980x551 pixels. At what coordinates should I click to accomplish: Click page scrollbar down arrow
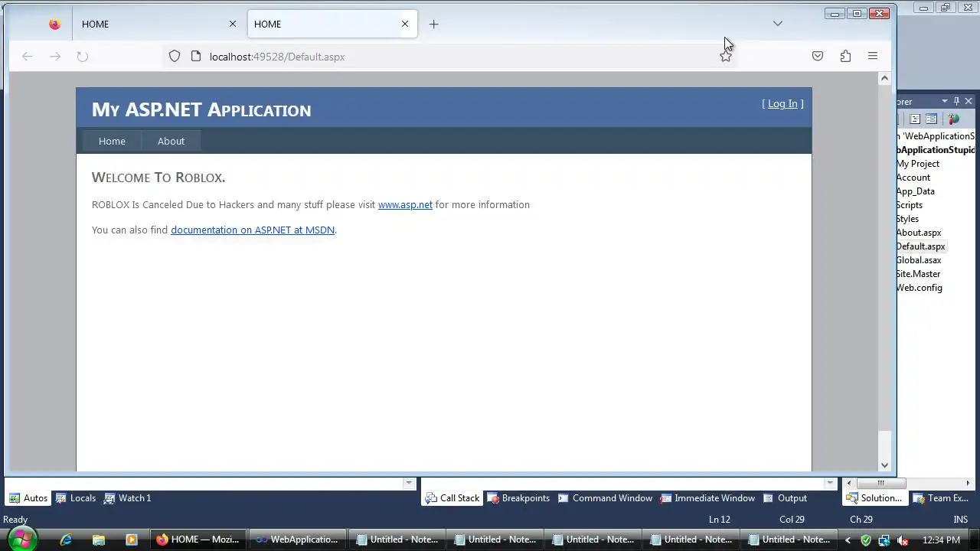coord(884,465)
